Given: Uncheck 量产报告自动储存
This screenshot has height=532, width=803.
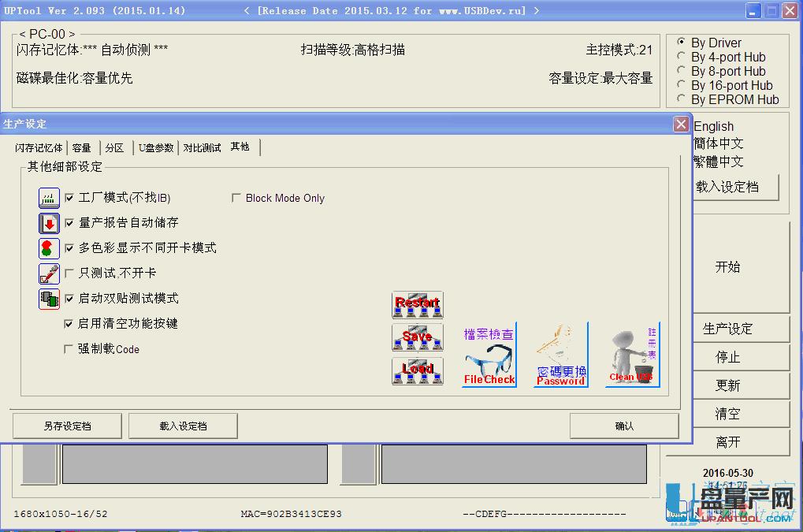Looking at the screenshot, I should [69, 223].
